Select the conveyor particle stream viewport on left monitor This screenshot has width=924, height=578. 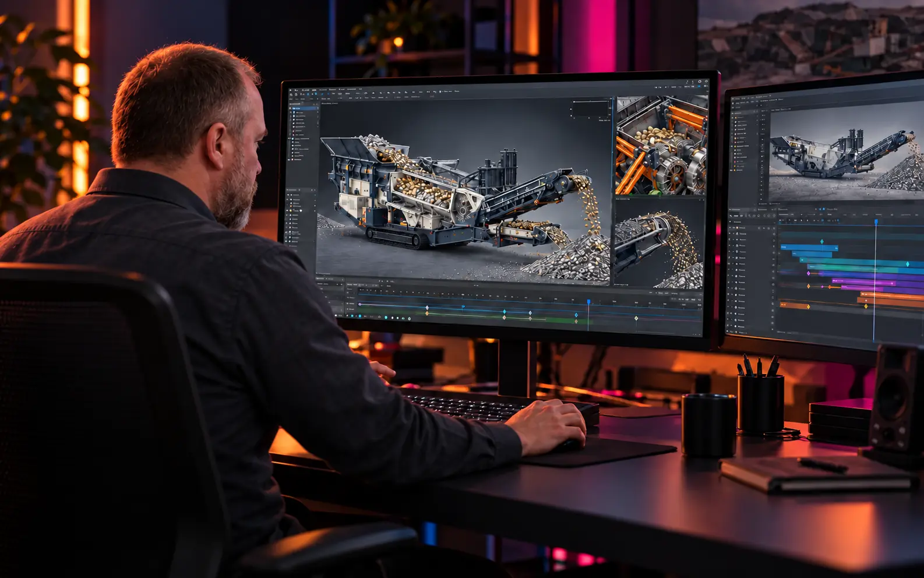tap(660, 244)
